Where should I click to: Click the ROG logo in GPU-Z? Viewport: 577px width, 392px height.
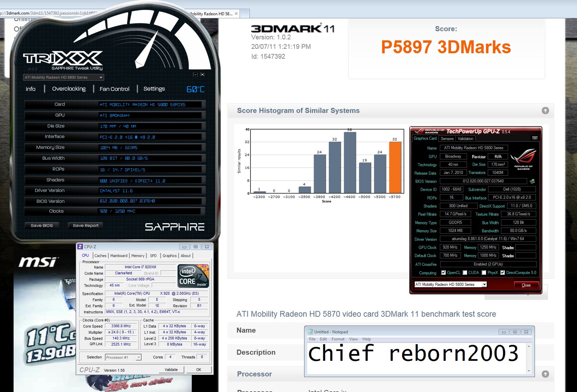click(523, 159)
